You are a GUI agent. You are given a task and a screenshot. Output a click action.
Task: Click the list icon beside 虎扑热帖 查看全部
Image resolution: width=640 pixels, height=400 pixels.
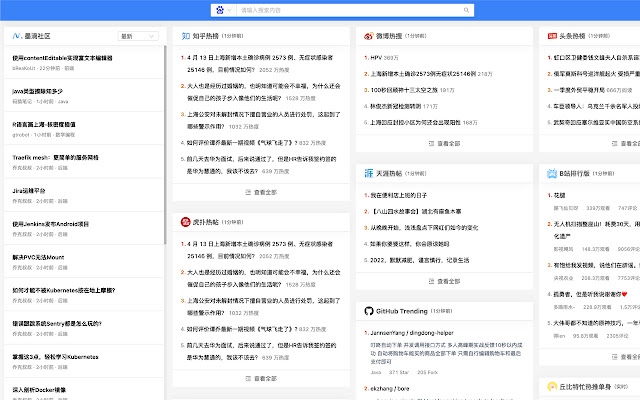pyautogui.click(x=248, y=378)
